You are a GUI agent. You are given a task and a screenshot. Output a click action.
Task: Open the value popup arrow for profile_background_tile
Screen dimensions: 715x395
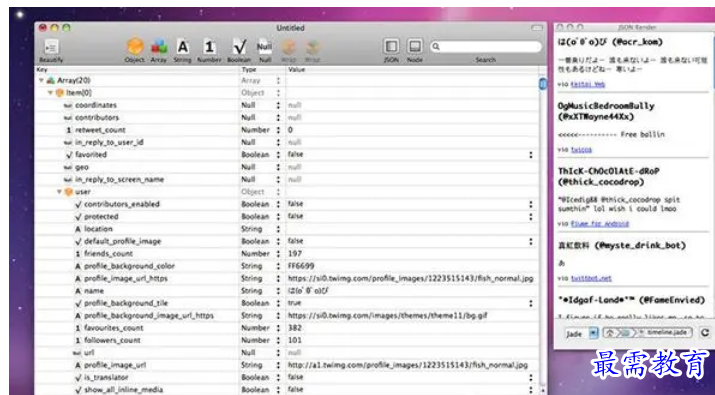pos(531,303)
